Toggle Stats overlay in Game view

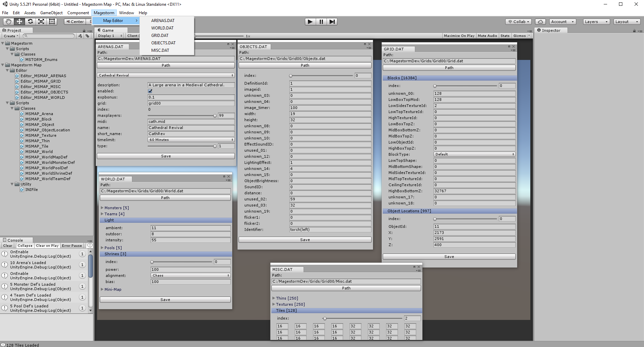click(505, 36)
